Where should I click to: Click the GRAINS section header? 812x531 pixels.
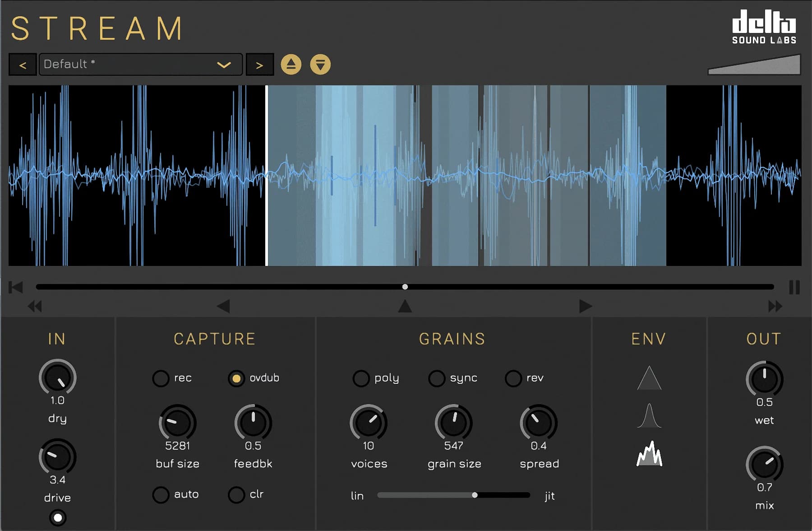point(452,339)
